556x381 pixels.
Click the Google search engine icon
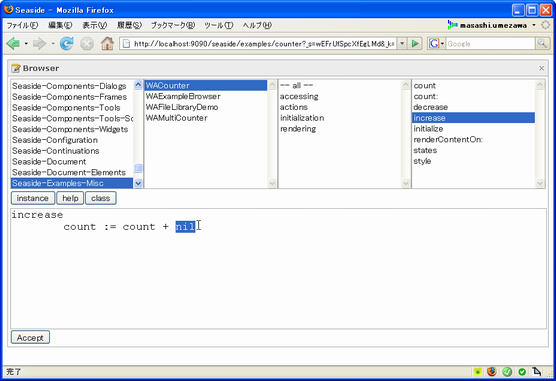click(x=434, y=44)
